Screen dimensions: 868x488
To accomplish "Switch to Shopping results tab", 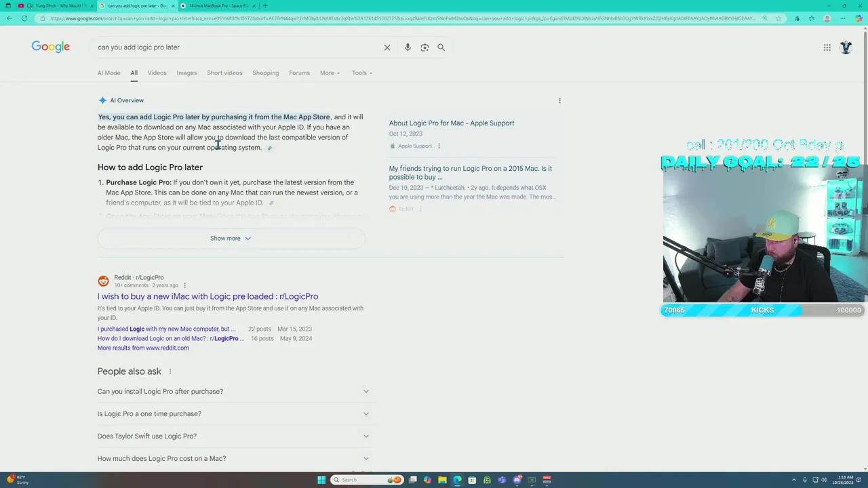I will tap(266, 73).
